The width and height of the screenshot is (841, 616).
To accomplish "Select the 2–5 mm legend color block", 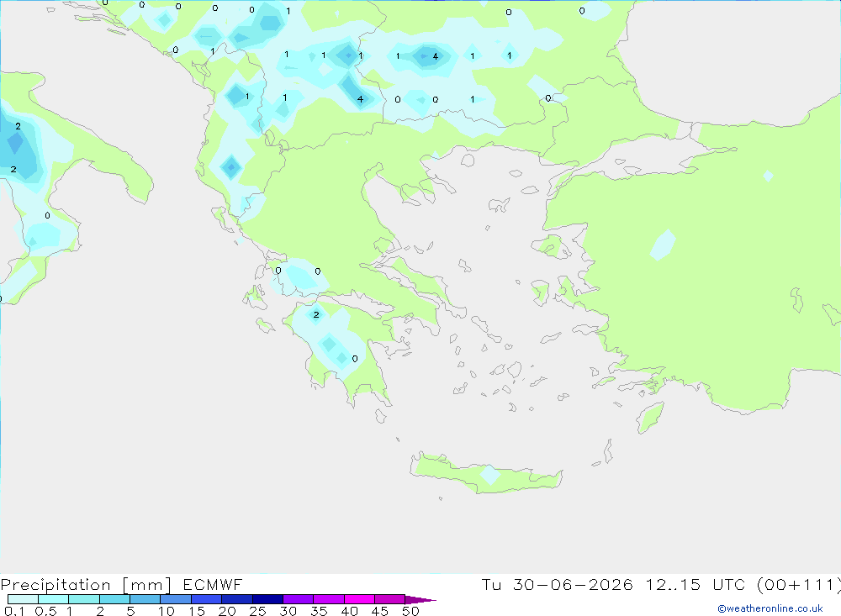I will coord(114,599).
